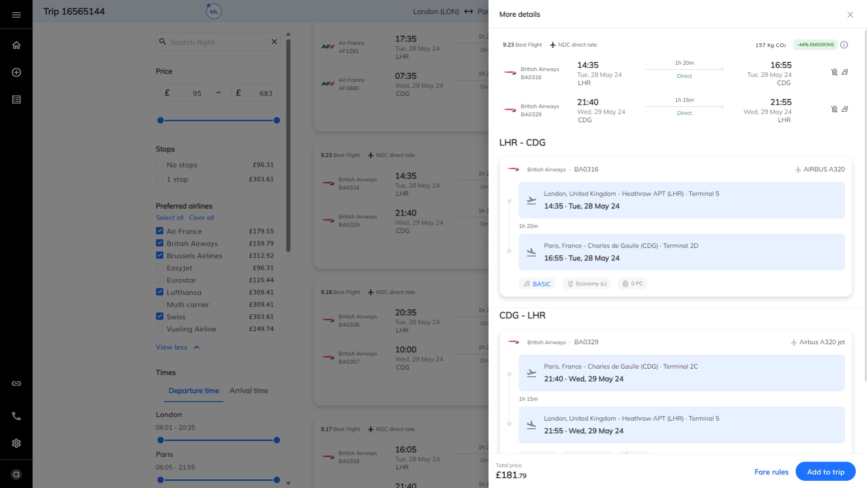Click the Economy (L) cabin tag
Image resolution: width=868 pixels, height=488 pixels.
pyautogui.click(x=587, y=284)
